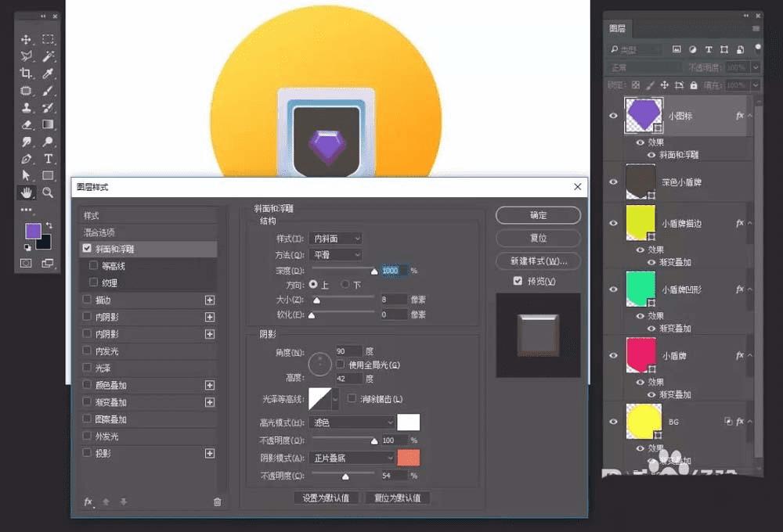This screenshot has width=783, height=532.
Task: Reset default foreground and background colors
Action: 27,247
